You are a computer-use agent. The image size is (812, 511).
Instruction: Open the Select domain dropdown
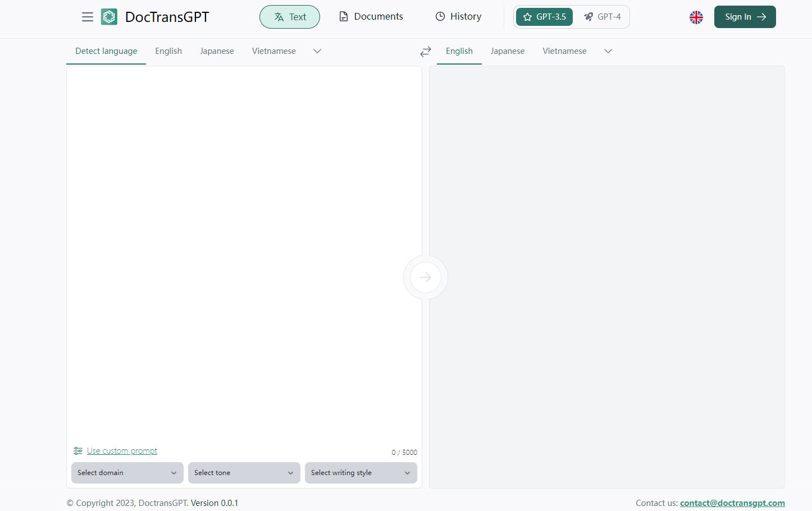click(127, 473)
